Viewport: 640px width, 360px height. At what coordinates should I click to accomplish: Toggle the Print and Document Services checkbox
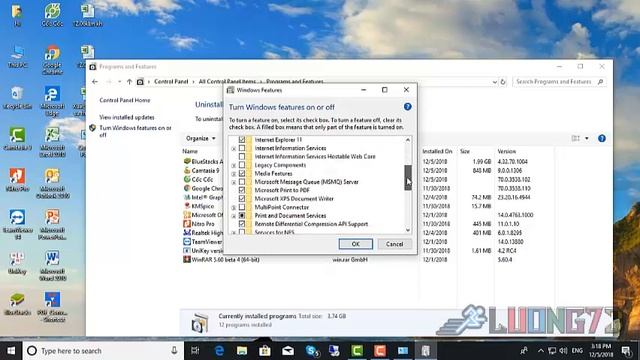coord(242,216)
